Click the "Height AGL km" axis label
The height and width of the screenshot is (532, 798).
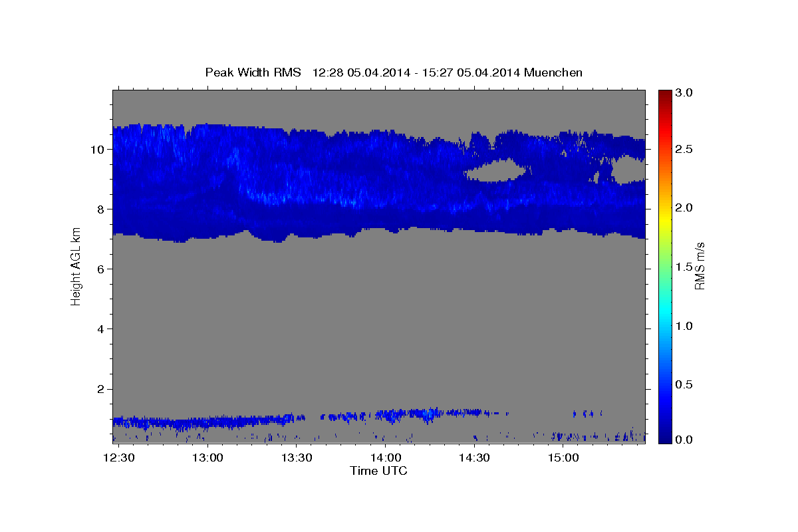click(x=76, y=266)
